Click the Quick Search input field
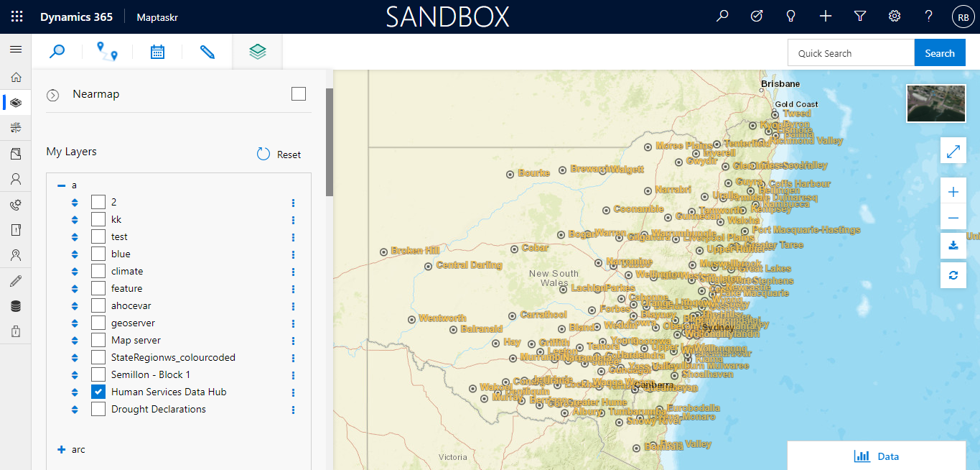This screenshot has width=980, height=470. [851, 52]
